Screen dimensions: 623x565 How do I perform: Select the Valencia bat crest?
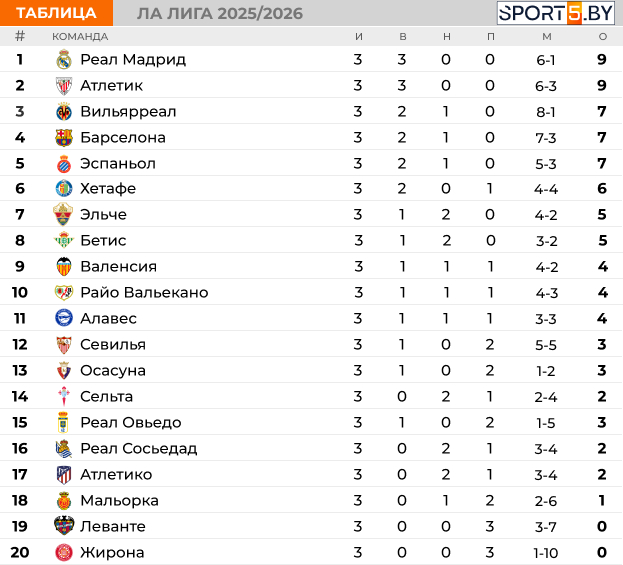click(x=64, y=266)
